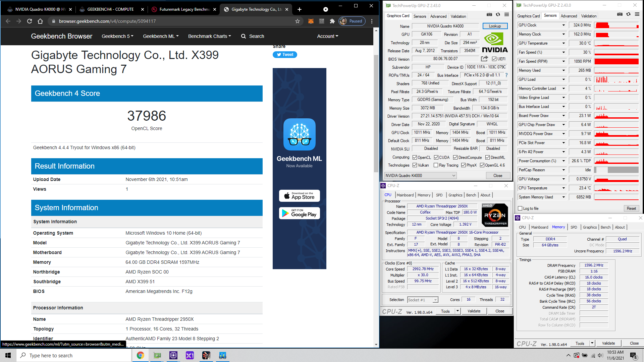The width and height of the screenshot is (644, 362).
Task: Click refresh icon in GPU-Z Sensors window
Action: 628,14
